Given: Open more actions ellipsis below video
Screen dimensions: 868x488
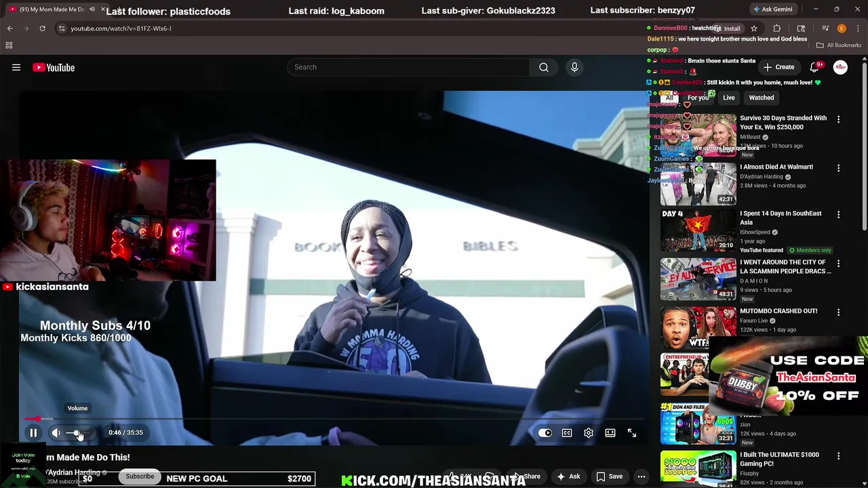Looking at the screenshot, I should (642, 476).
